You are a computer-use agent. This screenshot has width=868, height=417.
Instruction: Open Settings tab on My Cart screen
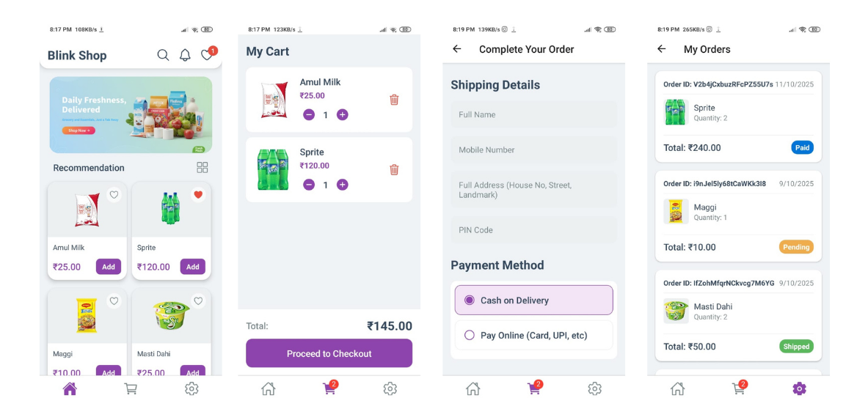390,389
